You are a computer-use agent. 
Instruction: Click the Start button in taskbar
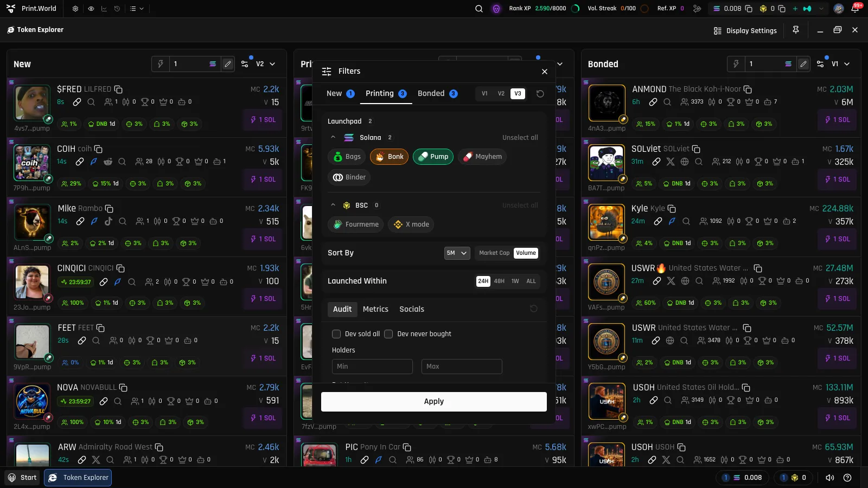click(22, 478)
